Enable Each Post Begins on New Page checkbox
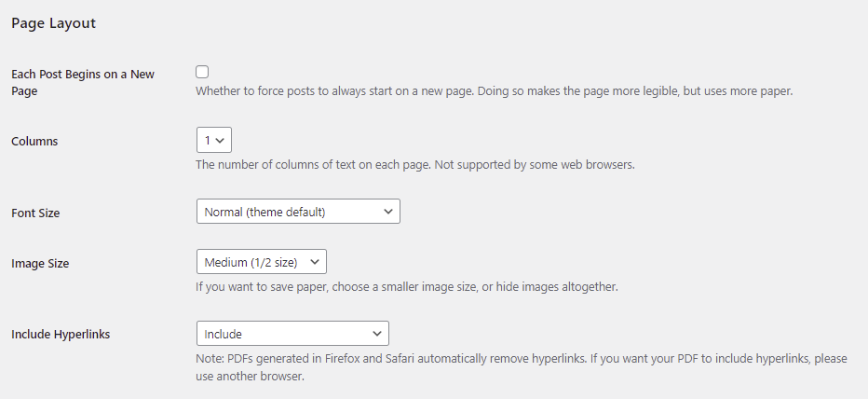Screen dimensions: 868x399 (x=202, y=72)
